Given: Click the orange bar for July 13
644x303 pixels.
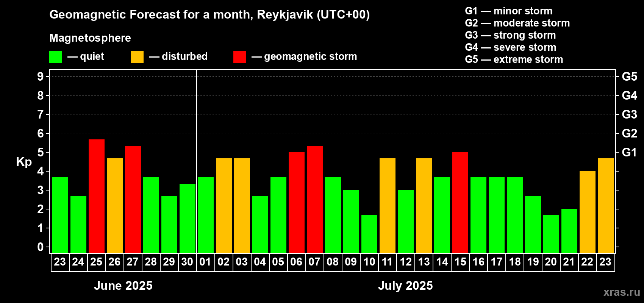Looking at the screenshot, I should tap(424, 206).
